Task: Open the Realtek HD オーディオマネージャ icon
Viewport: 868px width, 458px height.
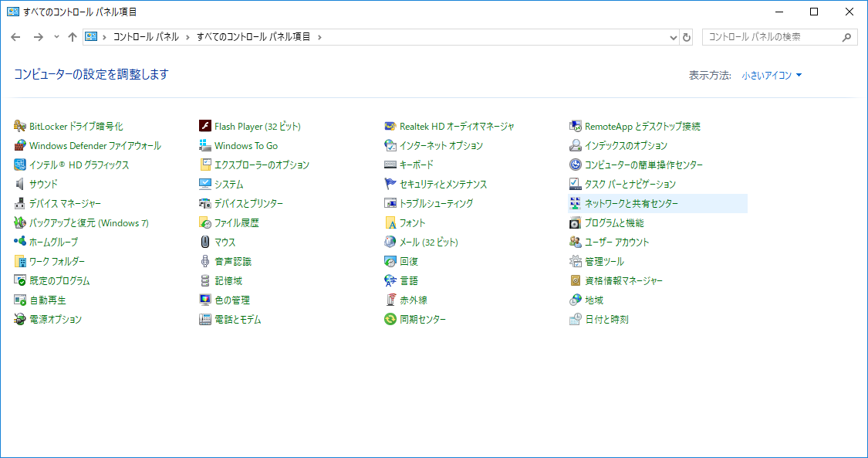Action: (x=391, y=126)
